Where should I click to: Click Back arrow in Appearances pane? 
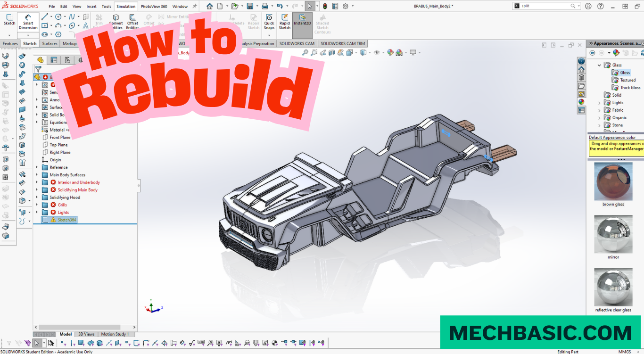(x=592, y=53)
